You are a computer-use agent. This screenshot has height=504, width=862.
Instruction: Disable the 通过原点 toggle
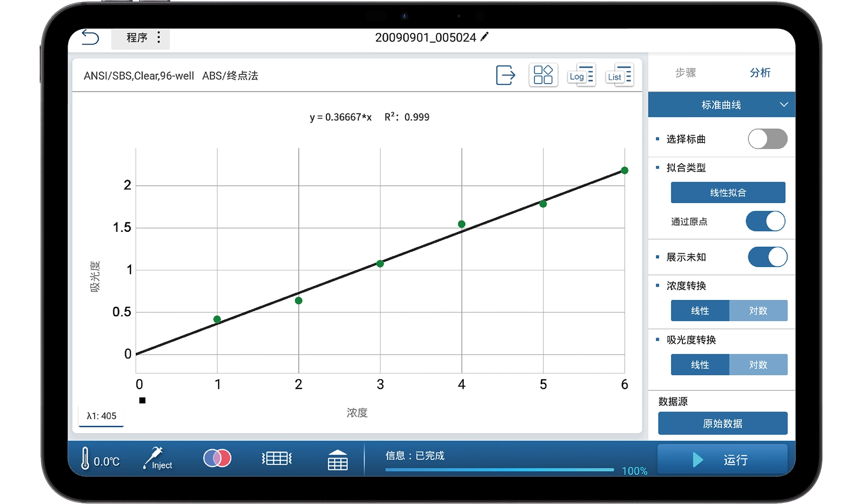(765, 221)
